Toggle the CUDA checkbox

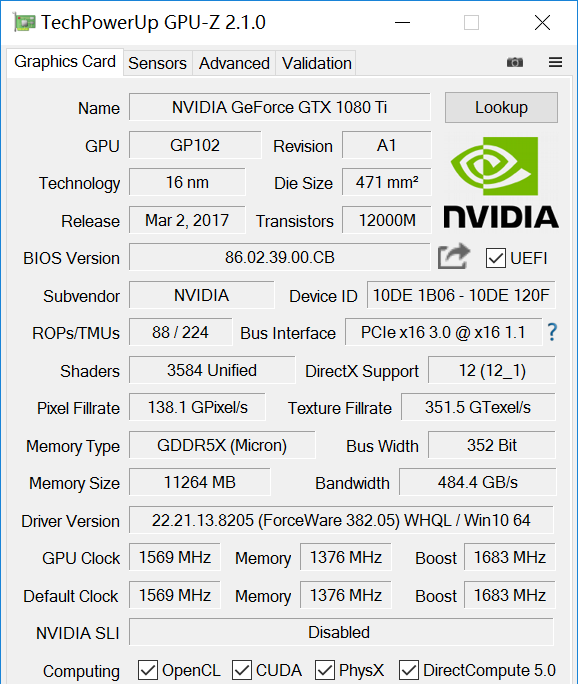coord(242,670)
